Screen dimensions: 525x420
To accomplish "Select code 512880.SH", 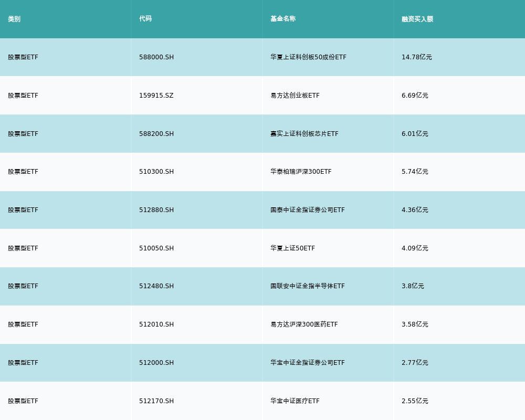I will (x=156, y=210).
